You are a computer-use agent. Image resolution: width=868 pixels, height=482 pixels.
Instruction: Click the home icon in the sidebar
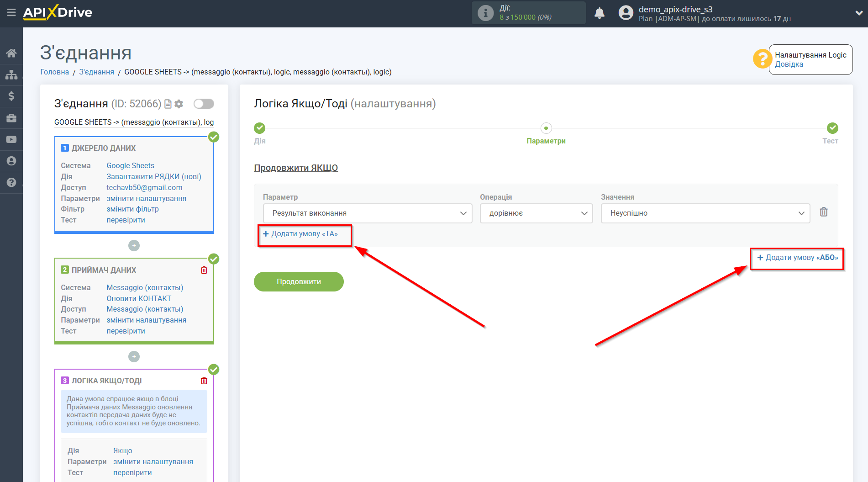click(11, 53)
